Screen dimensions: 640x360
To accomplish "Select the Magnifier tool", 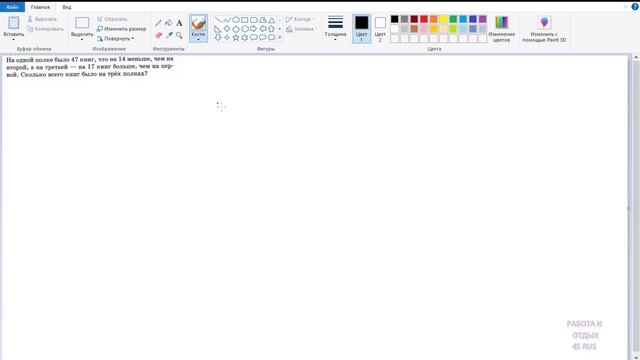I will click(x=179, y=36).
